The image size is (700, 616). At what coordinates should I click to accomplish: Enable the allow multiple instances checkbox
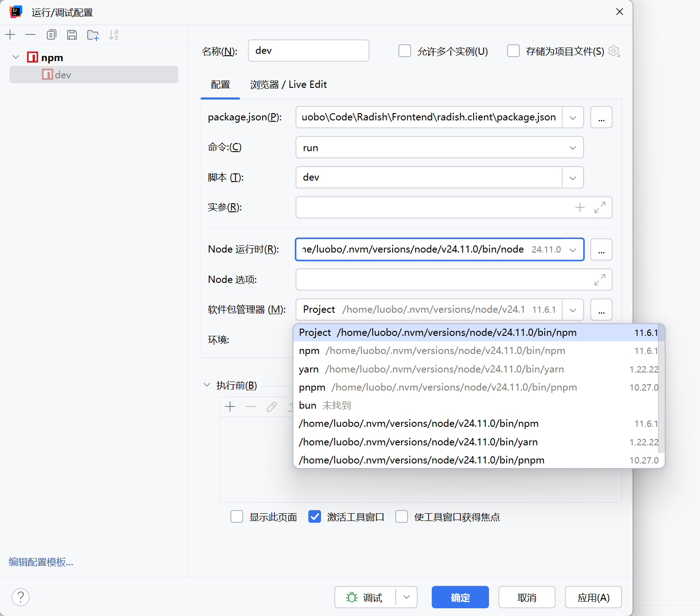coord(404,51)
